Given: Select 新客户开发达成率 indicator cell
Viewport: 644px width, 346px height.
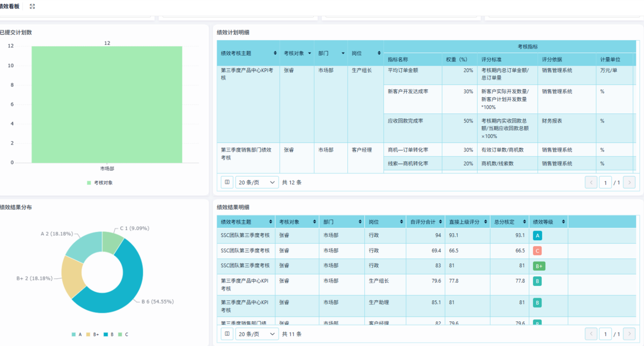Looking at the screenshot, I should point(413,99).
